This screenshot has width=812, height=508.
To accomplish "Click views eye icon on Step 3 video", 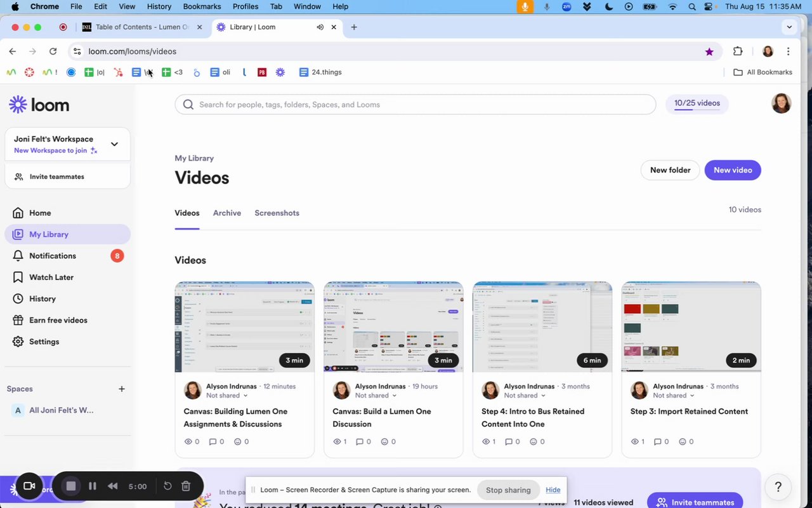I will pos(635,441).
